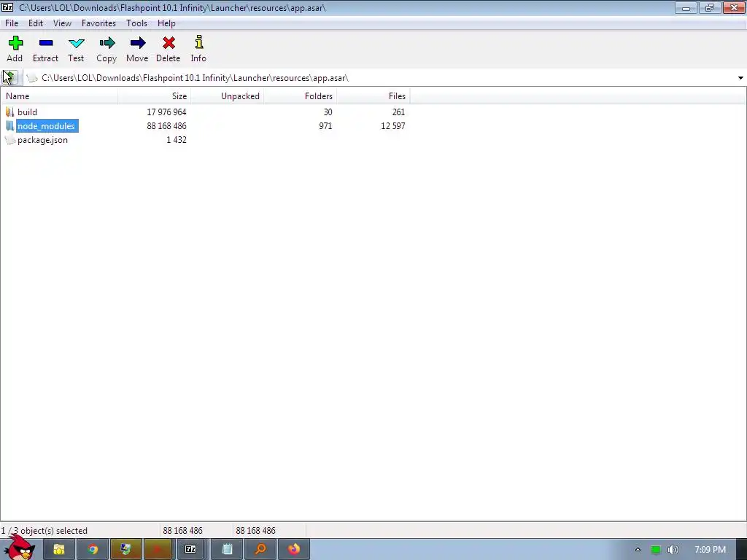Image resolution: width=747 pixels, height=560 pixels.
Task: Open Firefox from taskbar
Action: [x=294, y=550]
